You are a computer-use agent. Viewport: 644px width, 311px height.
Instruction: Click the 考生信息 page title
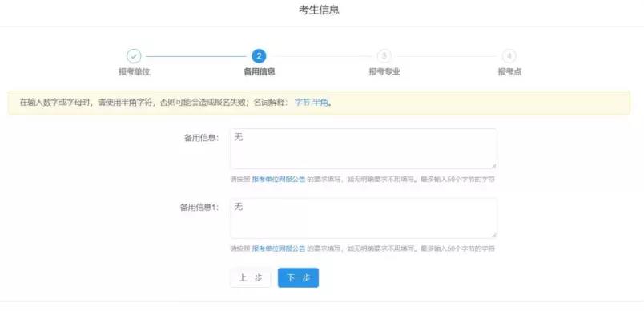point(319,10)
